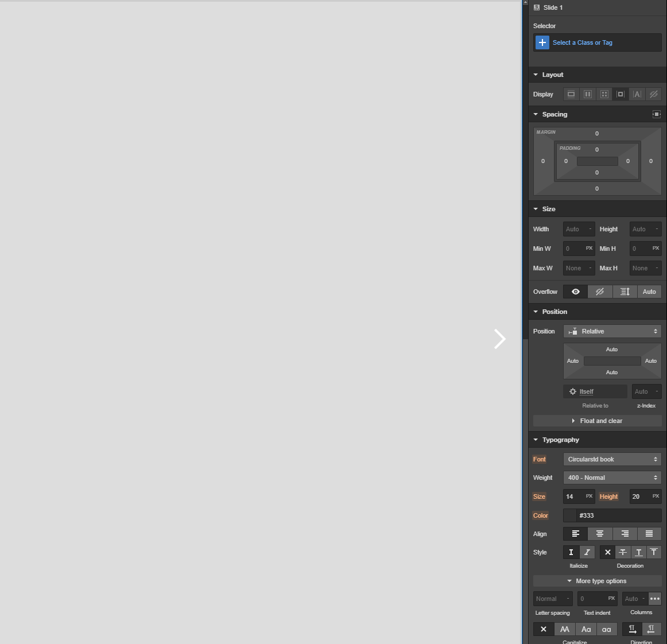
Task: Align text right
Action: (625, 533)
